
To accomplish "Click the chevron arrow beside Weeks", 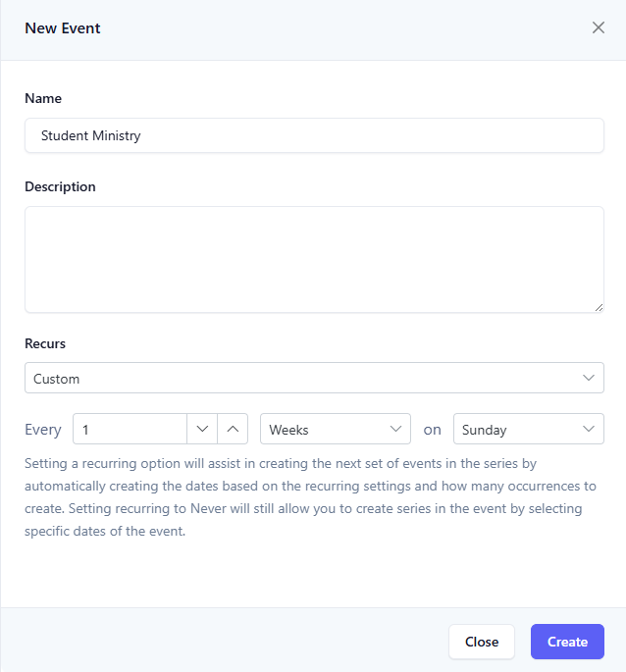I will point(395,429).
